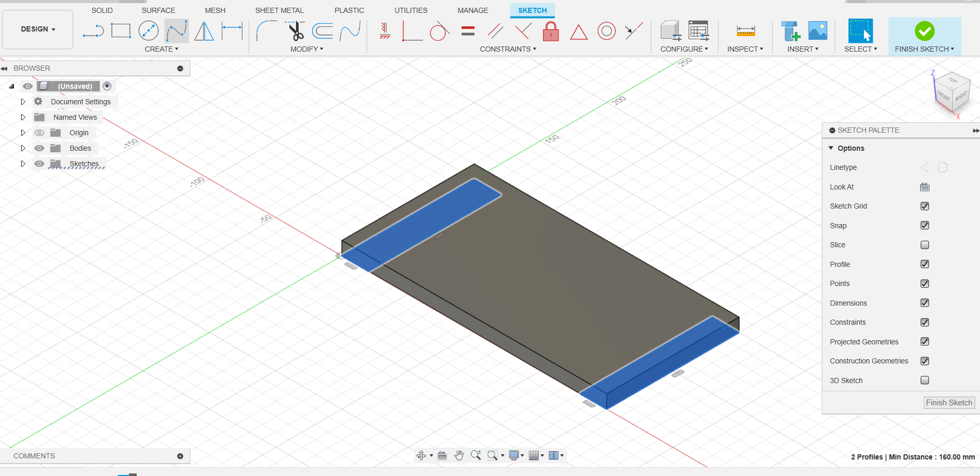Image resolution: width=980 pixels, height=476 pixels.
Task: Apply the Concentric constraint
Action: coord(607,31)
